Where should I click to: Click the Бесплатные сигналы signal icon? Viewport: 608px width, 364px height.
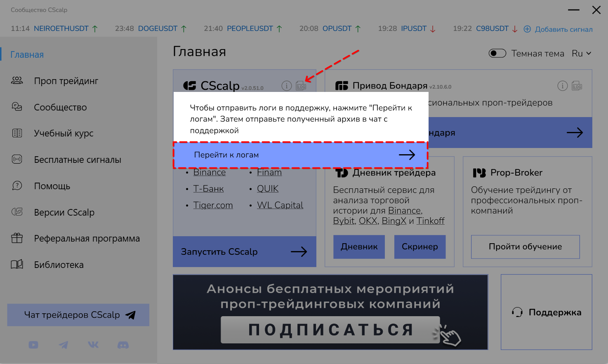tap(17, 160)
